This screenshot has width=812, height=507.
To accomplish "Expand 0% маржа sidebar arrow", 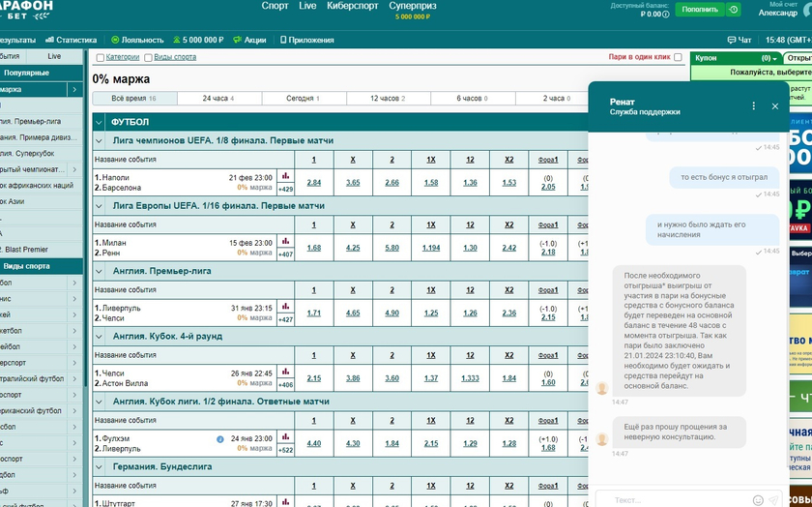I will click(74, 90).
